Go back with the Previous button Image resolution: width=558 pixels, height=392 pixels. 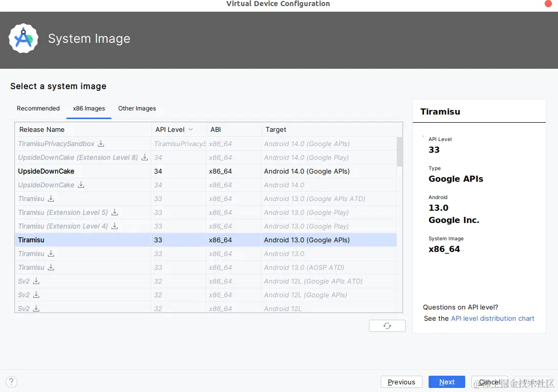pos(401,382)
